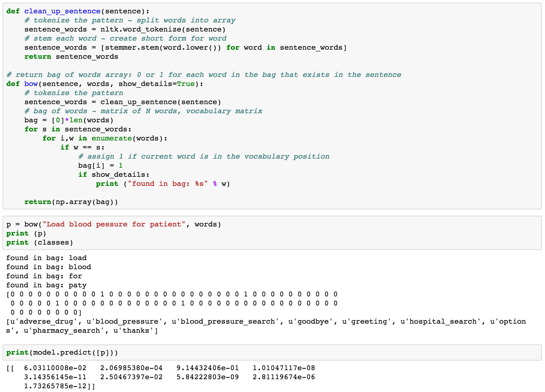Click the 'found in bag: paty' output line
This screenshot has width=545, height=392.
[45, 285]
